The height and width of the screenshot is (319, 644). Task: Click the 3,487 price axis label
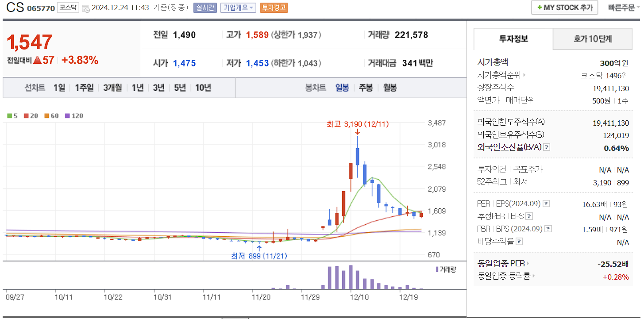436,123
